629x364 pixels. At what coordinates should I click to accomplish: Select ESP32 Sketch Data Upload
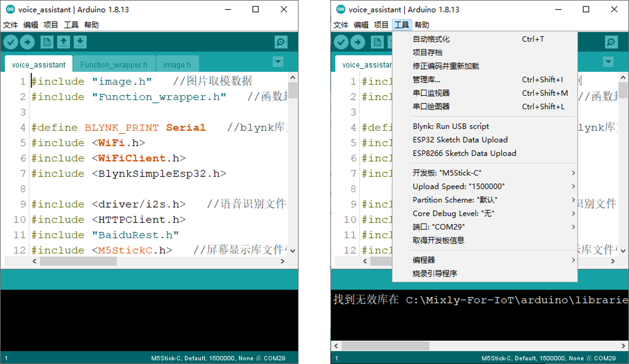click(485, 140)
